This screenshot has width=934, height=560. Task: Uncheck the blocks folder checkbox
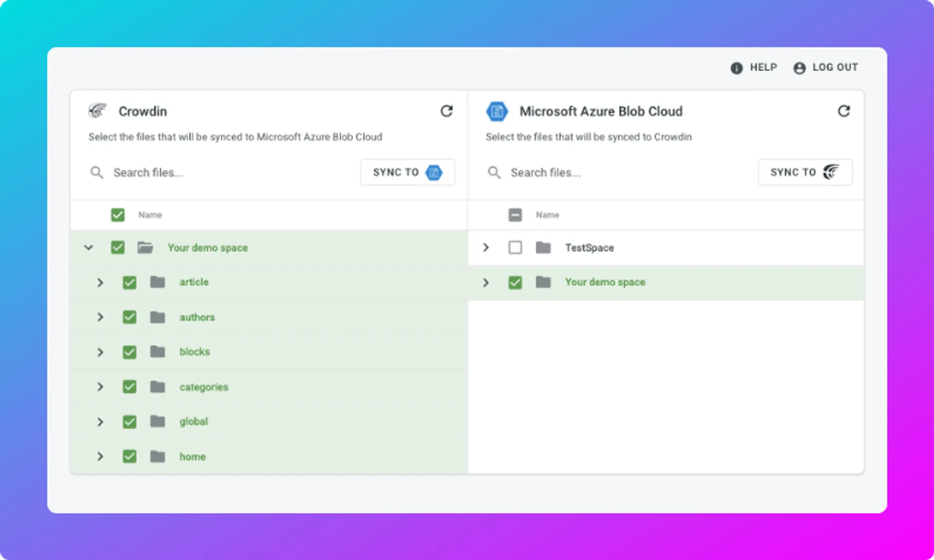pos(129,352)
